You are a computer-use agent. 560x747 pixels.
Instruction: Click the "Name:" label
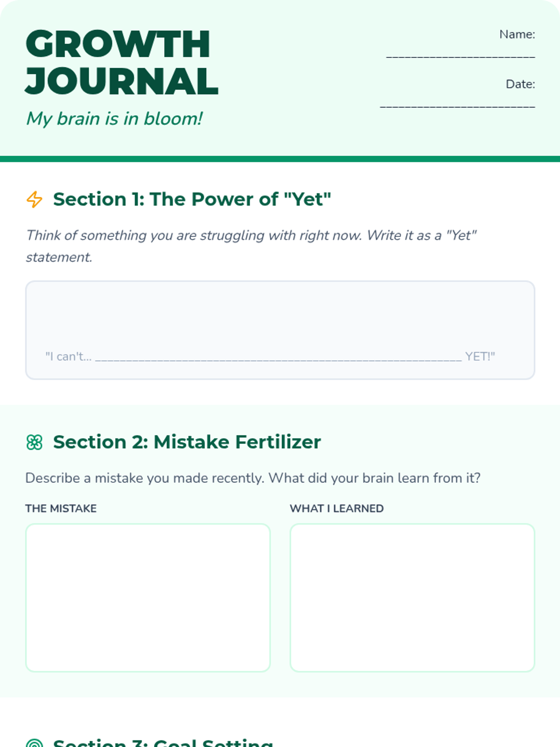click(517, 35)
